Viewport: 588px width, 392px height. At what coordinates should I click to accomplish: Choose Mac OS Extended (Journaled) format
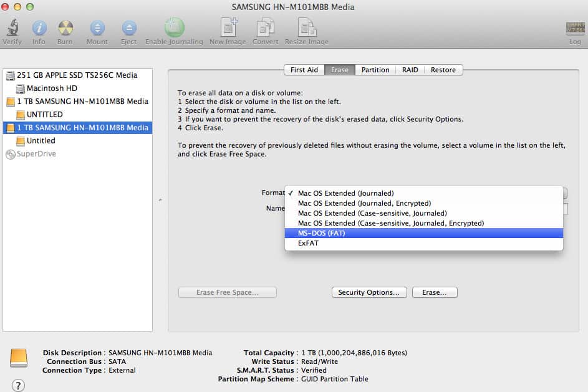point(424,193)
